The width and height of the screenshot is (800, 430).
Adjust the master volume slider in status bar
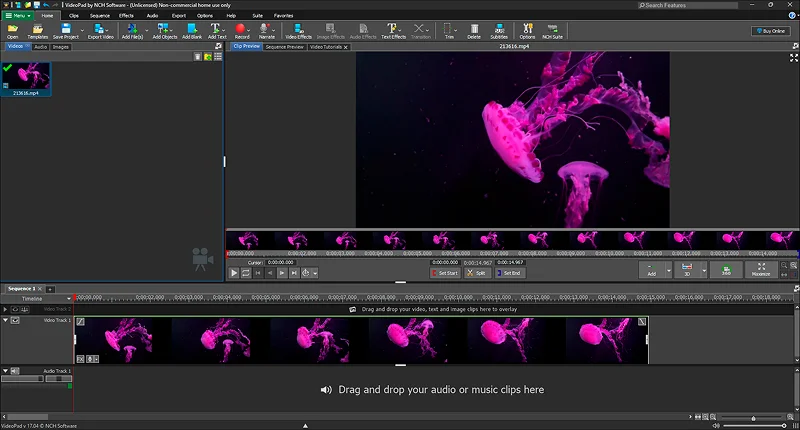pos(755,425)
